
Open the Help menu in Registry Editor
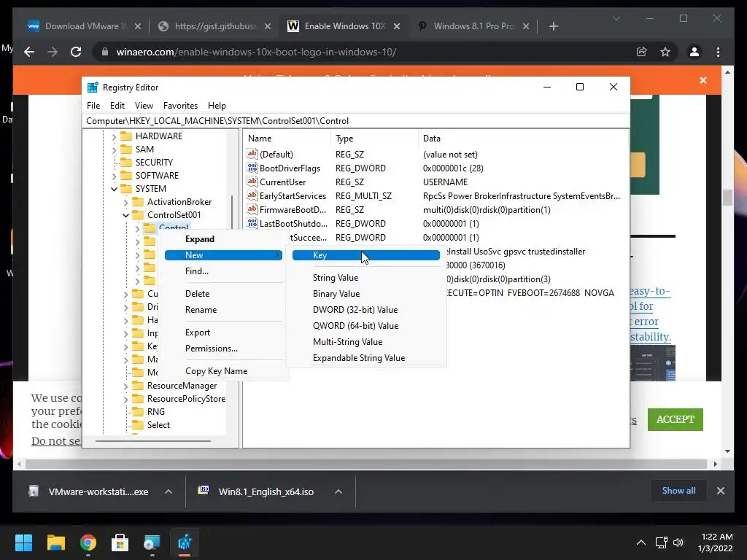tap(217, 106)
